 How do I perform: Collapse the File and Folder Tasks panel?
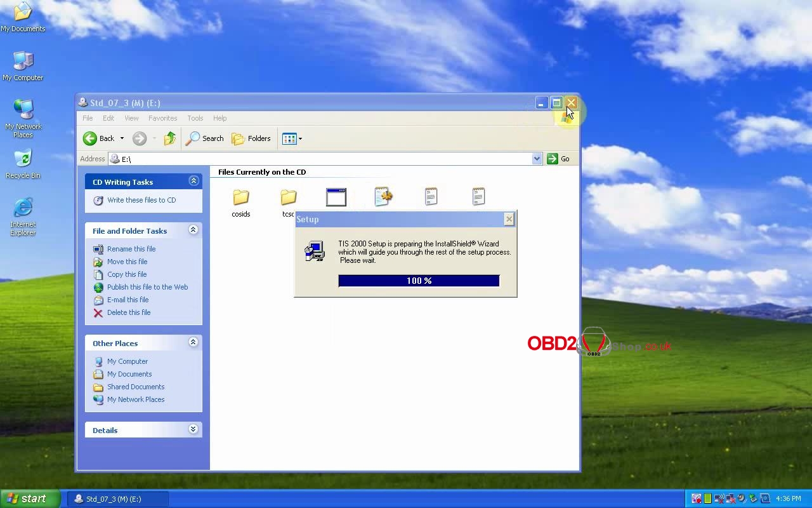pyautogui.click(x=193, y=231)
